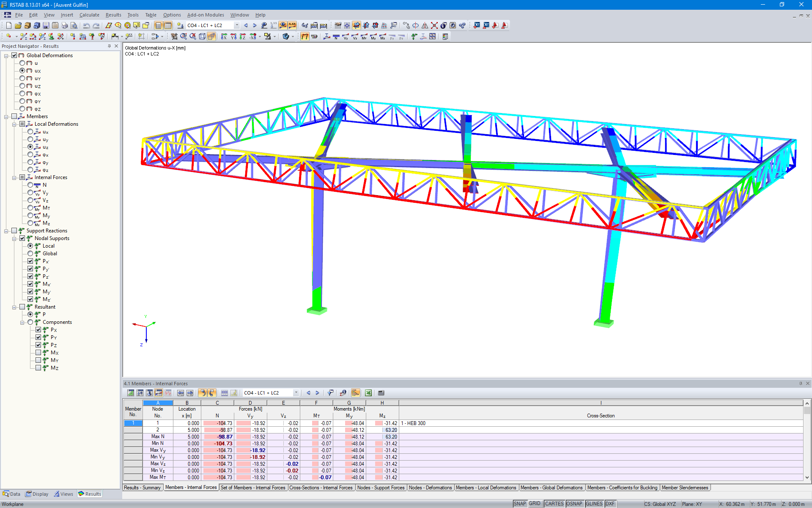812x508 pixels.
Task: Uncheck the Global Deformations checkbox
Action: pyautogui.click(x=14, y=55)
